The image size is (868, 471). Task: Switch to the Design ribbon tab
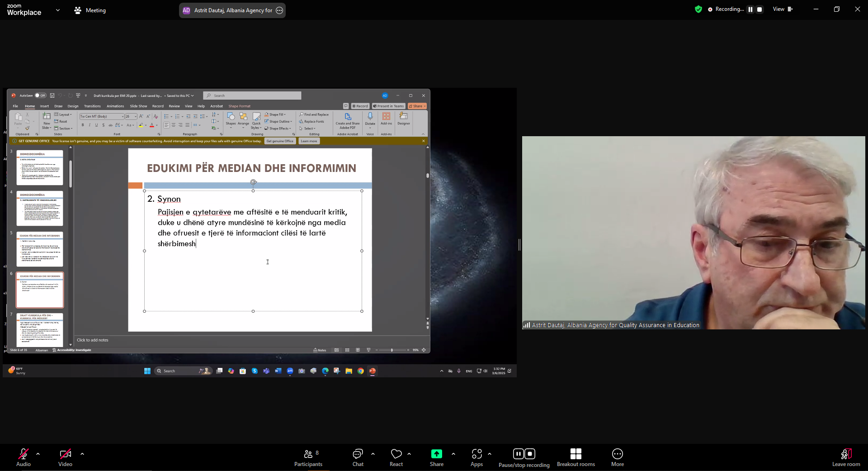tap(73, 106)
